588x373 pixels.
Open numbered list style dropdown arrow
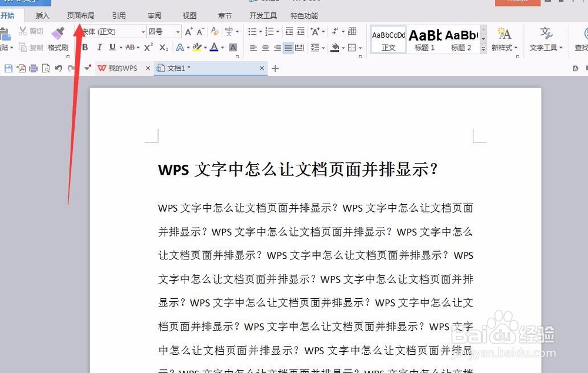[278, 32]
